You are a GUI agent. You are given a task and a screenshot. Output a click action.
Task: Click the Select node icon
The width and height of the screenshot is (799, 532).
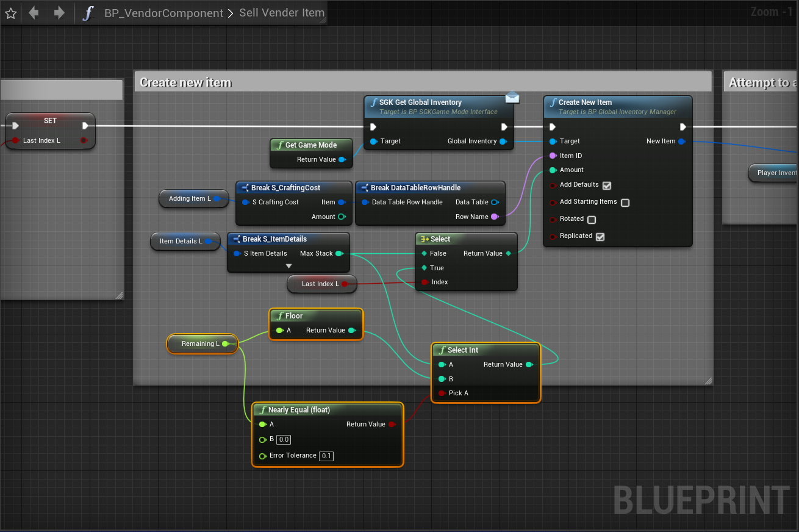(x=425, y=239)
